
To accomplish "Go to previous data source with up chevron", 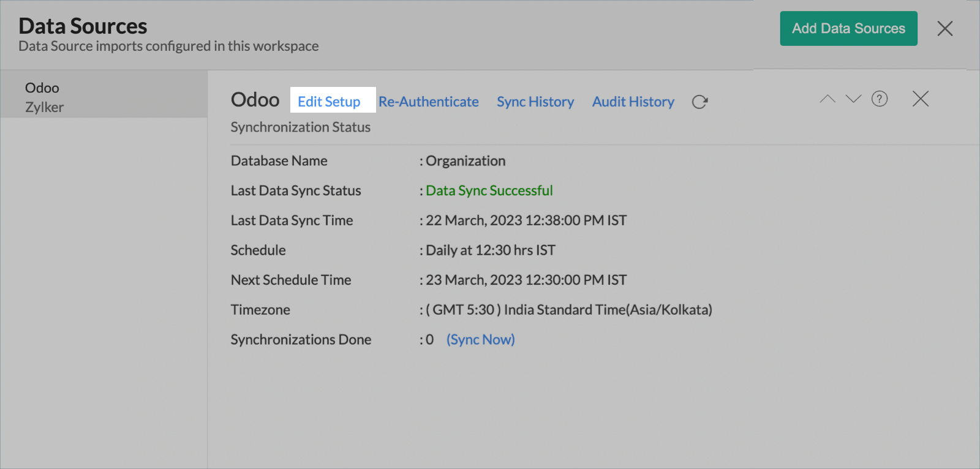I will click(827, 99).
